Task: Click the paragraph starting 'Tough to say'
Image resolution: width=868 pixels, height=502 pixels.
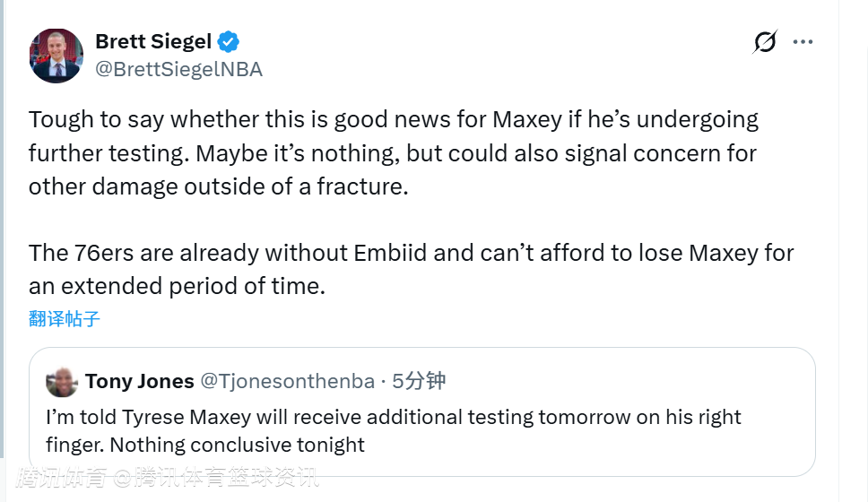Action: click(x=393, y=152)
